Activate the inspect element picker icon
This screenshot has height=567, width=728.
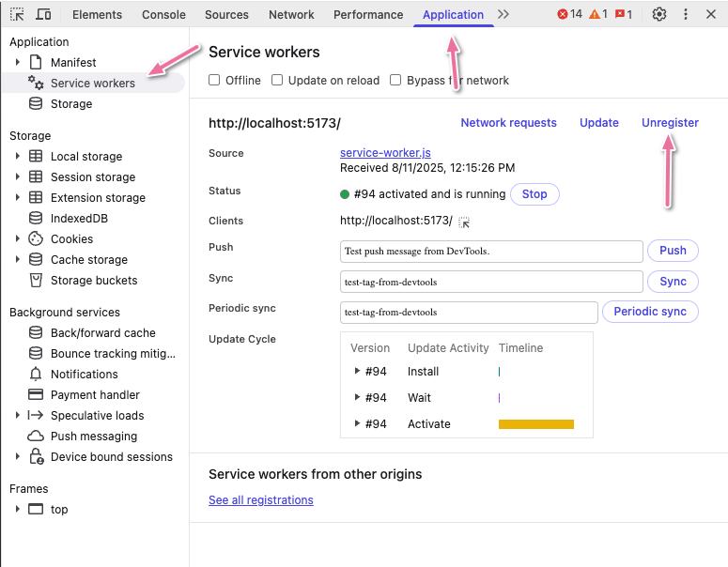(17, 14)
